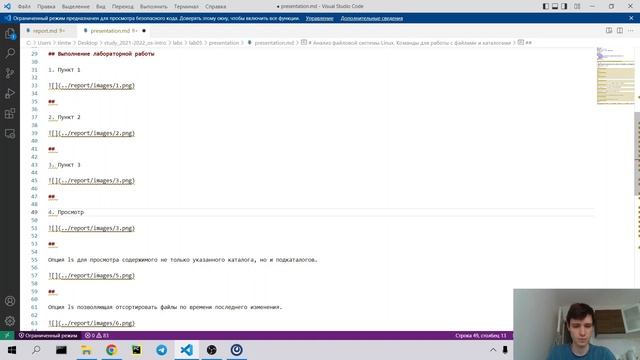Open the Remote Explorer view
The width and height of the screenshot is (640, 360).
[x=10, y=133]
